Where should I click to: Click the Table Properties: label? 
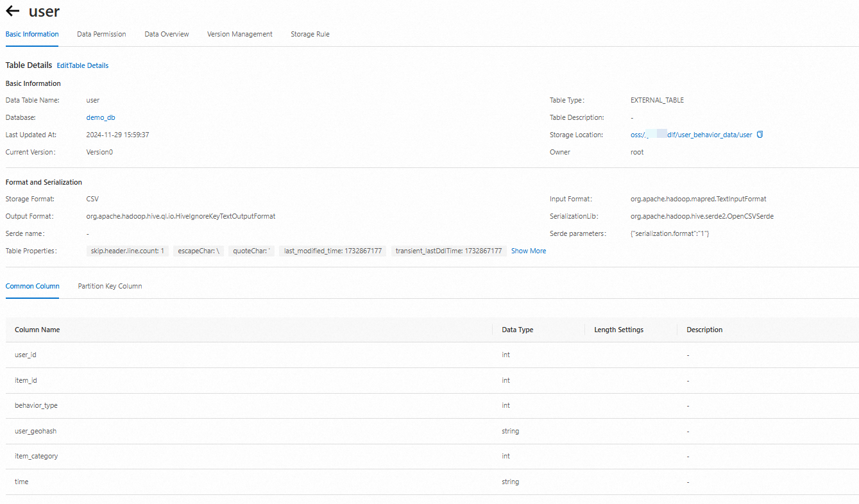coord(31,251)
